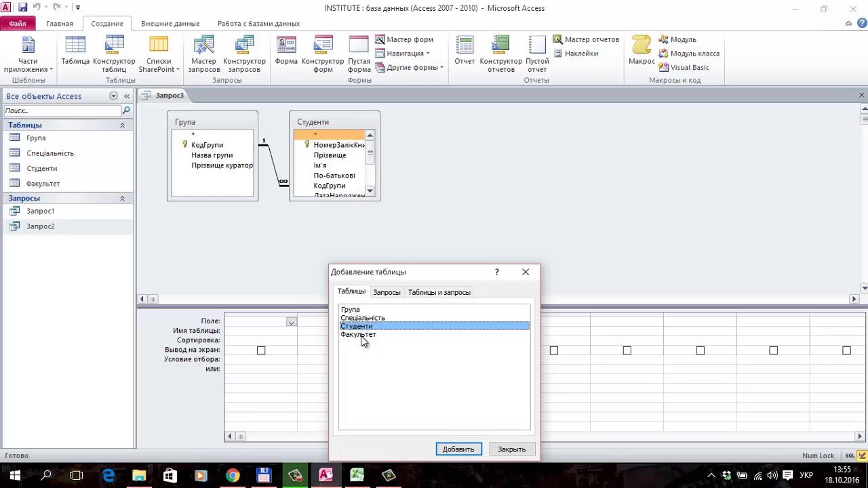Click the Поиск search field
868x488 pixels.
(x=62, y=110)
